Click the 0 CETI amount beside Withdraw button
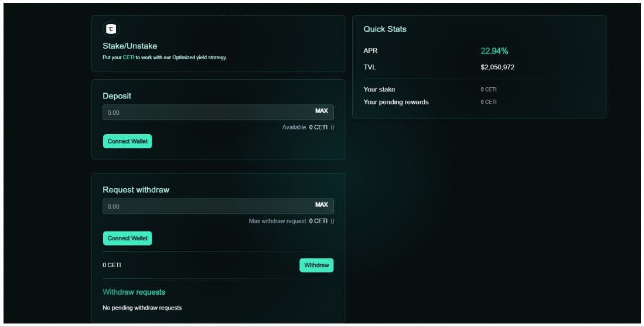Image resolution: width=644 pixels, height=327 pixels. (112, 265)
